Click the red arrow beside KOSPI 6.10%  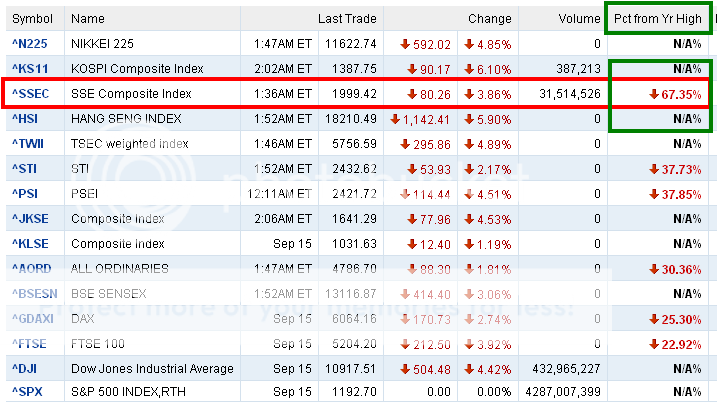tap(468, 69)
